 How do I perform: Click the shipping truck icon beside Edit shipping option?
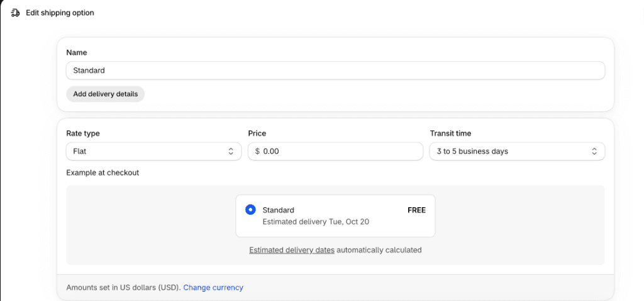[x=15, y=13]
